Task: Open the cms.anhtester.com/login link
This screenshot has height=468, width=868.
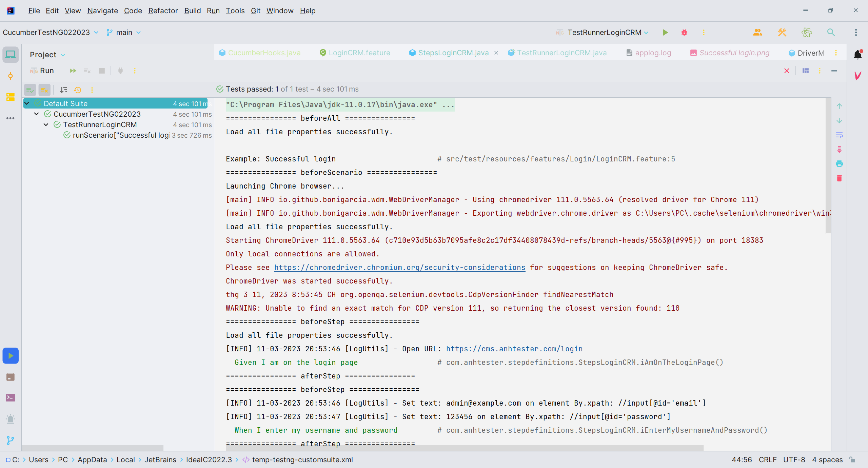Action: point(514,349)
